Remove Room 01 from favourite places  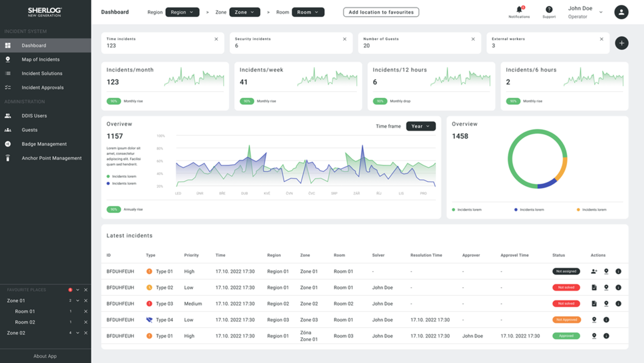tap(86, 311)
